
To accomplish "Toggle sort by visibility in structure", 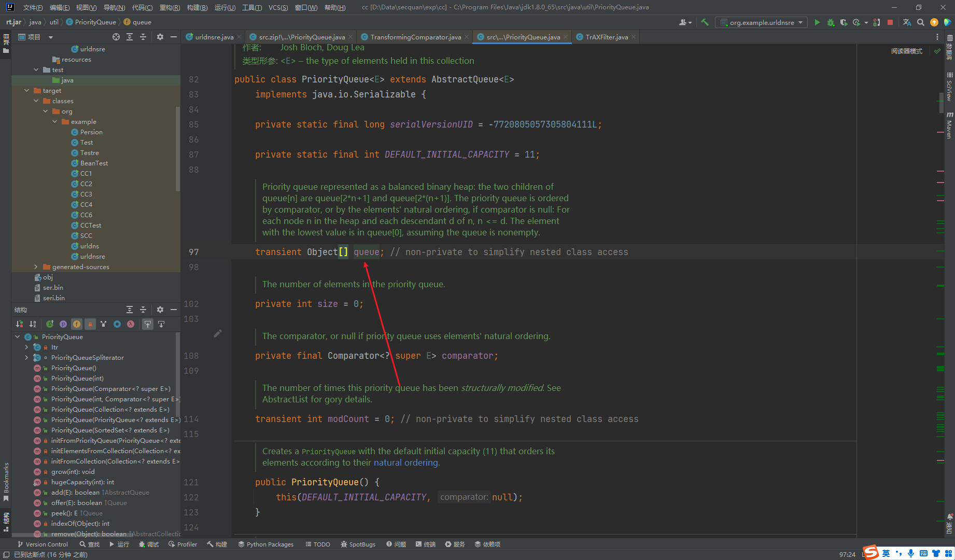I will [x=19, y=324].
